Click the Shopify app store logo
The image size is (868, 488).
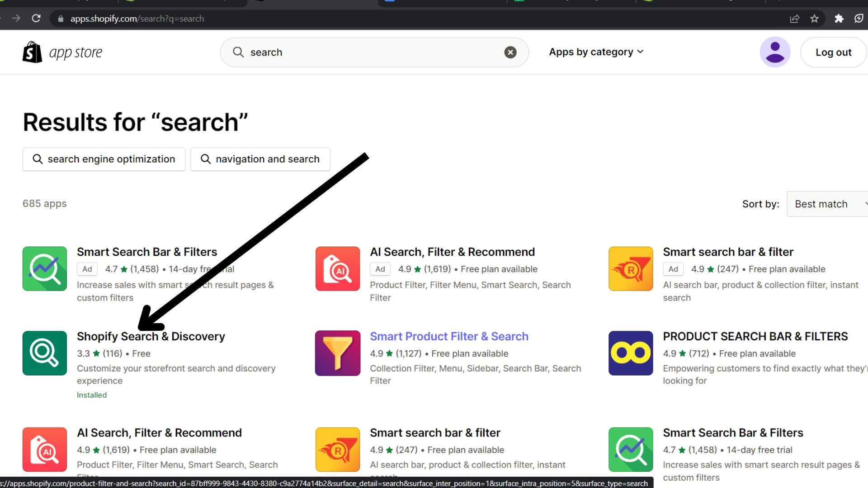[x=62, y=52]
